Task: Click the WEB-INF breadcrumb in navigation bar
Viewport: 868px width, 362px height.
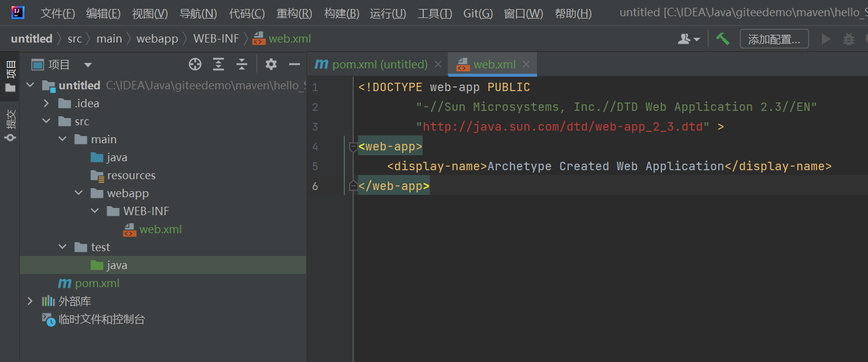Action: point(216,39)
